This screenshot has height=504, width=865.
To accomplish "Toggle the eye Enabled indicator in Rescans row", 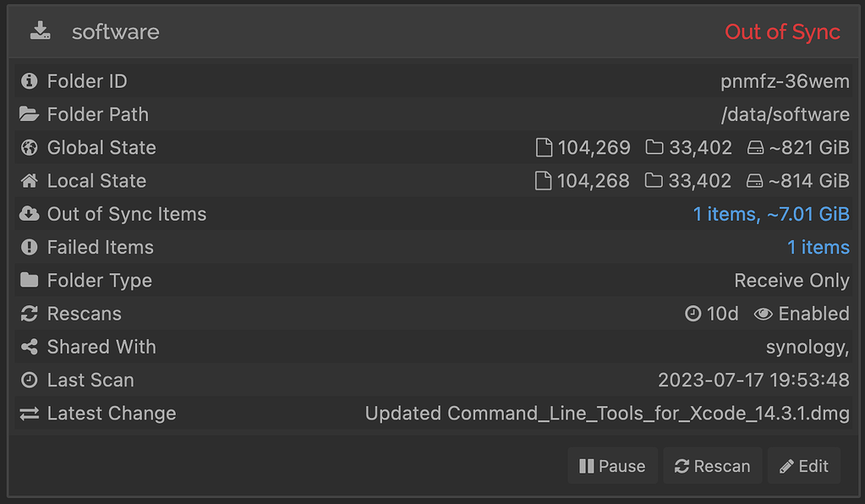I will click(x=801, y=313).
